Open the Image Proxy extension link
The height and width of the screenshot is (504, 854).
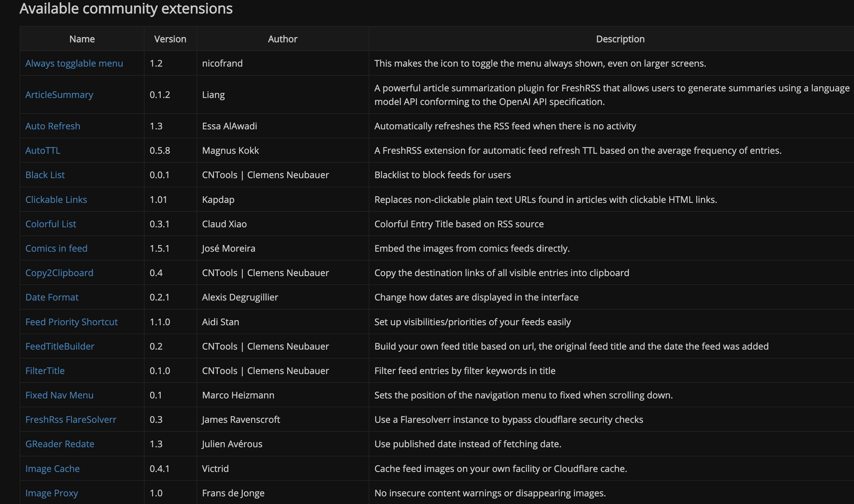coord(52,493)
